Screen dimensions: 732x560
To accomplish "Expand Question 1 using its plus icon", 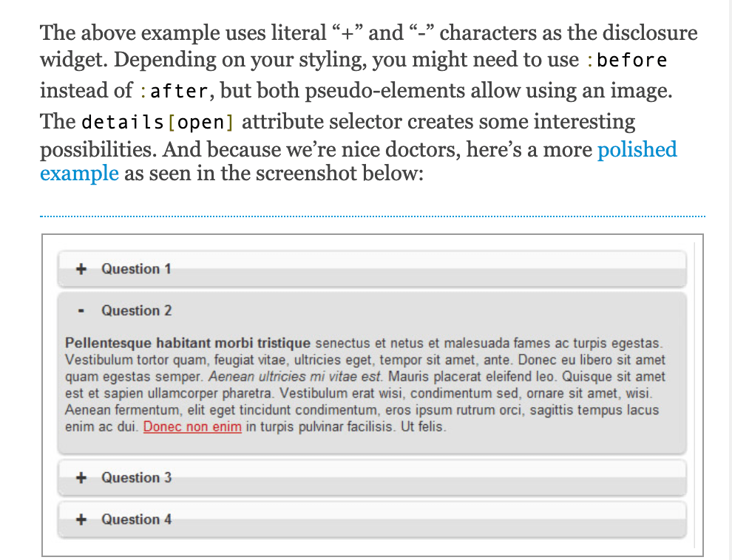I will pos(81,269).
